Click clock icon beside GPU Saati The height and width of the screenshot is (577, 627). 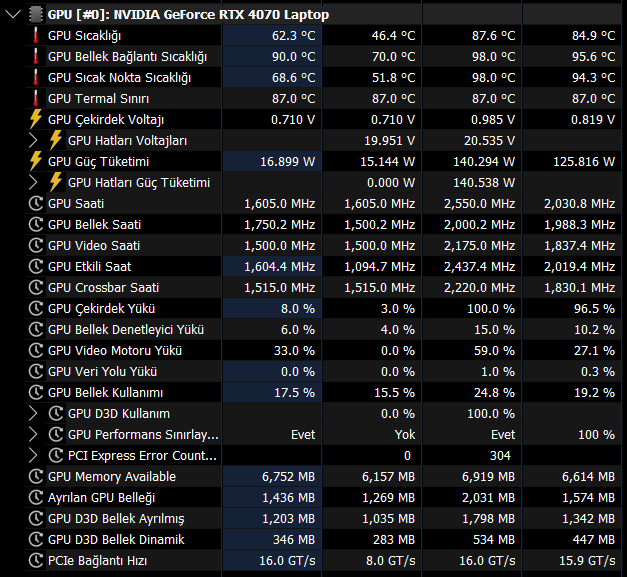(36, 204)
